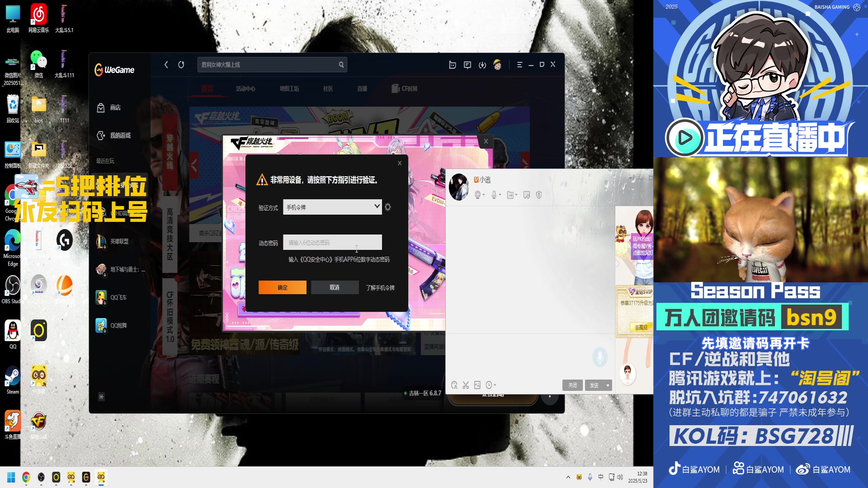
Task: Open OBS Studio desktop icon
Action: pyautogui.click(x=12, y=290)
